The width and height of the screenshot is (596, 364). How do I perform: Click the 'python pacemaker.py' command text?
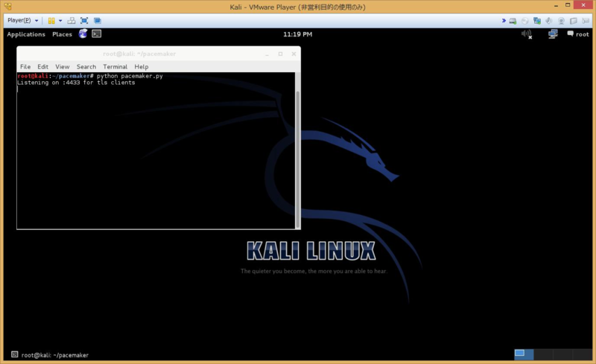pyautogui.click(x=130, y=76)
